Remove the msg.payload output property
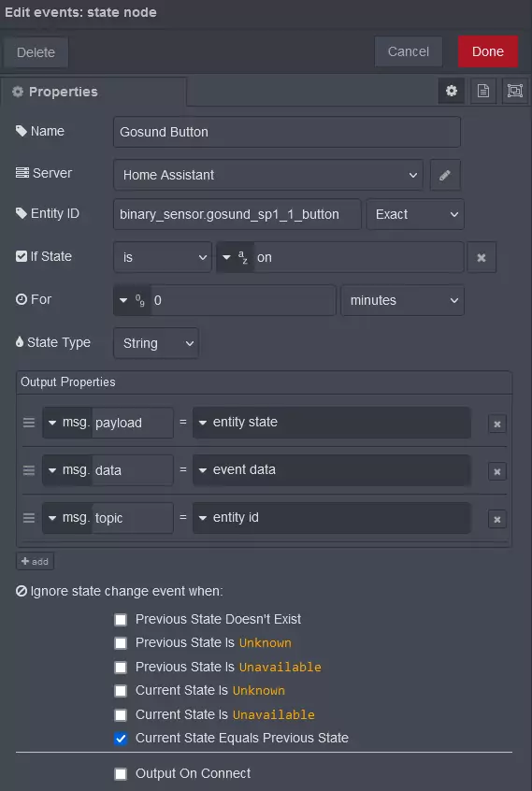 497,424
